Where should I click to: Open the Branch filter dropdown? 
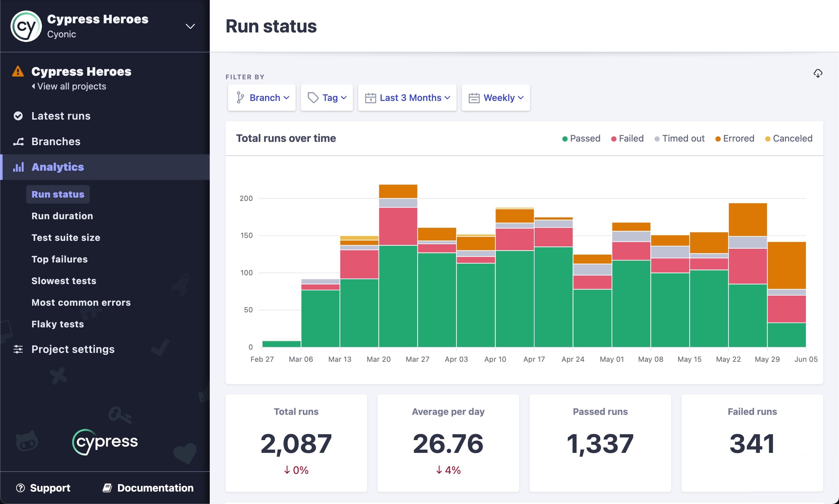point(262,98)
